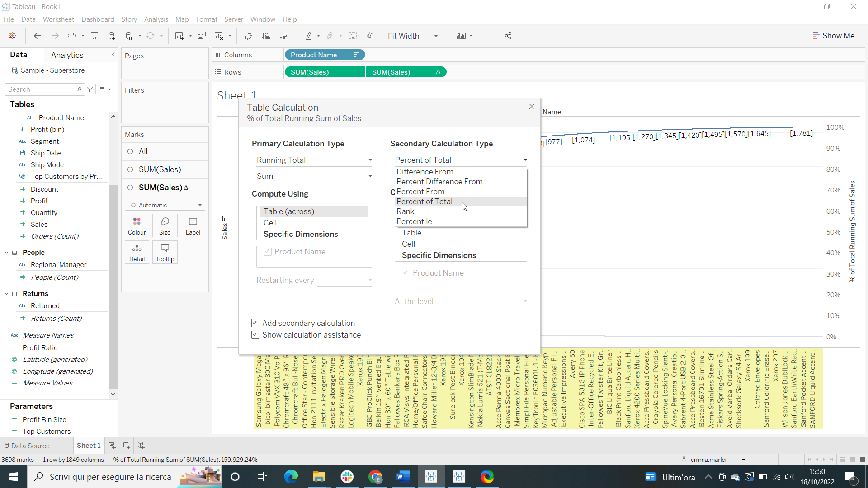Select the Sort Descending toolbar icon
The width and height of the screenshot is (868, 488).
284,36
